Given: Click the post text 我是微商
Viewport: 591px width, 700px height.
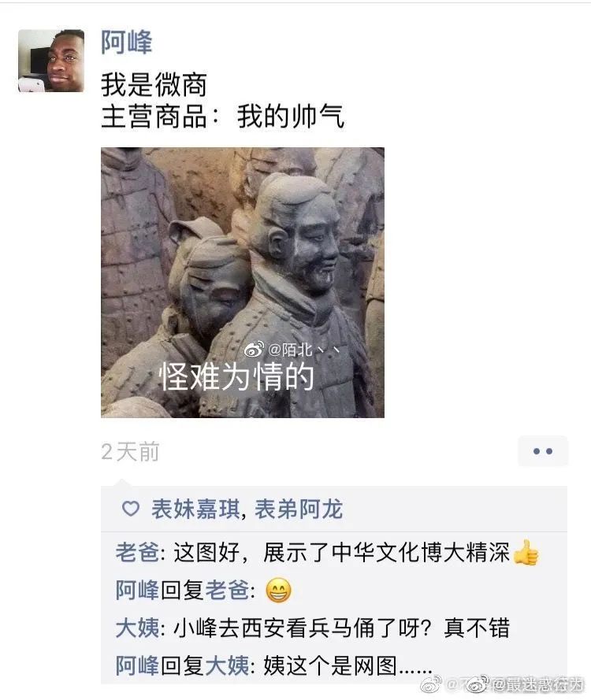Looking at the screenshot, I should click(x=154, y=85).
